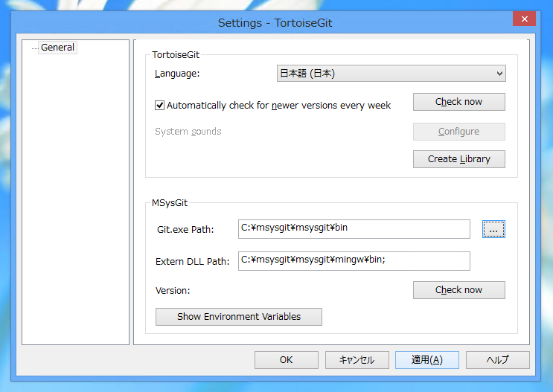Confirm settings with OK button
The image size is (553, 392).
point(287,360)
